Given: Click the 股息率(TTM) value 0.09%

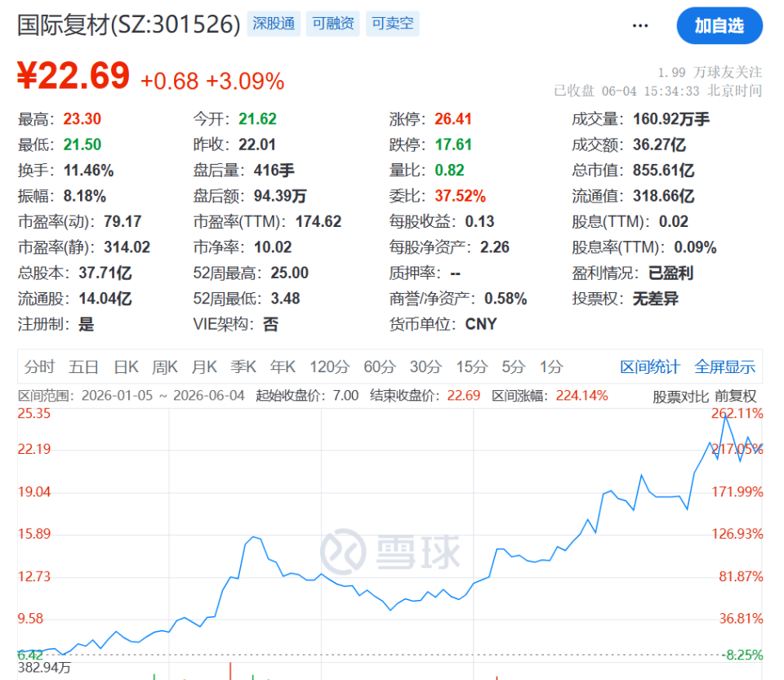Looking at the screenshot, I should (x=696, y=247).
